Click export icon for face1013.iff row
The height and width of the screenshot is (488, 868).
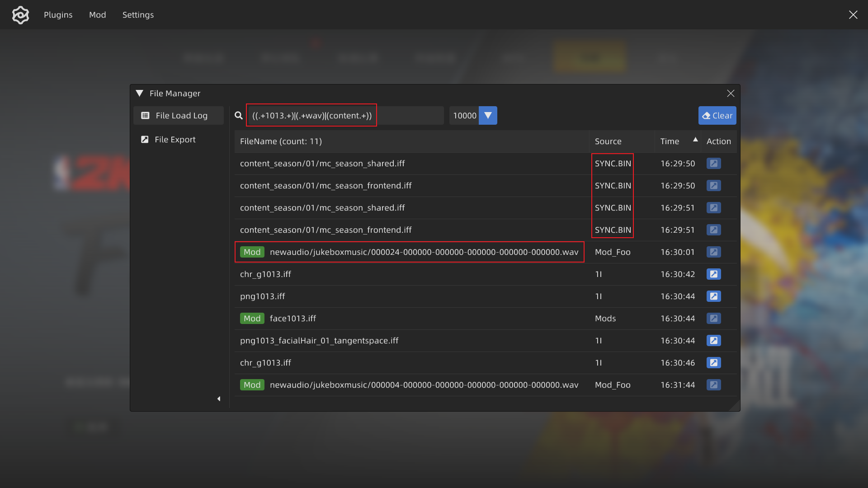713,319
